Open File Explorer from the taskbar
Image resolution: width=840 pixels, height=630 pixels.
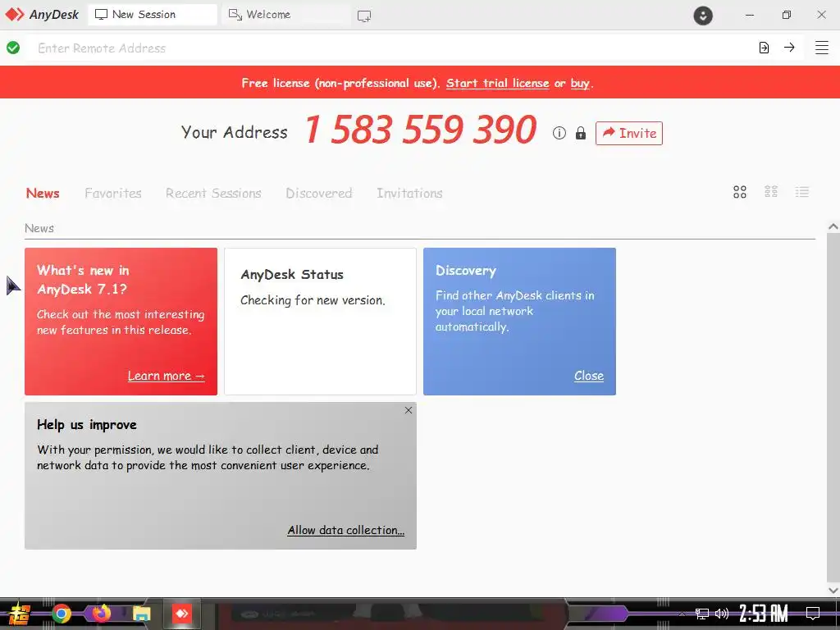142,614
